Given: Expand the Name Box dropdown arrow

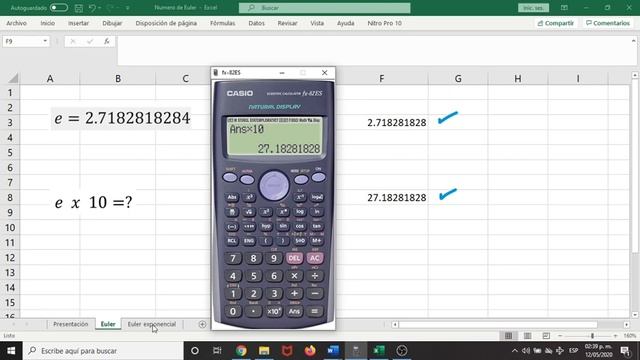Looking at the screenshot, I should 45,41.
